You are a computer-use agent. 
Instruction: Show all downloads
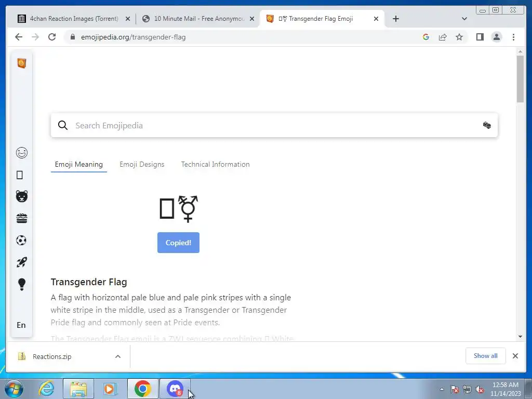point(486,356)
